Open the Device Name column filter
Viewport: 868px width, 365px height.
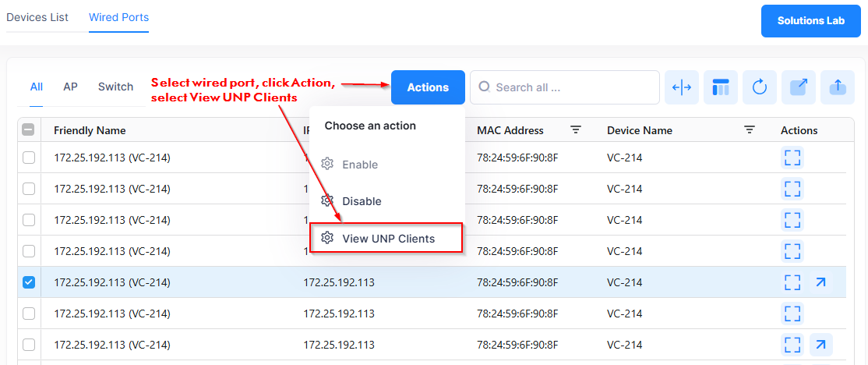click(x=750, y=130)
